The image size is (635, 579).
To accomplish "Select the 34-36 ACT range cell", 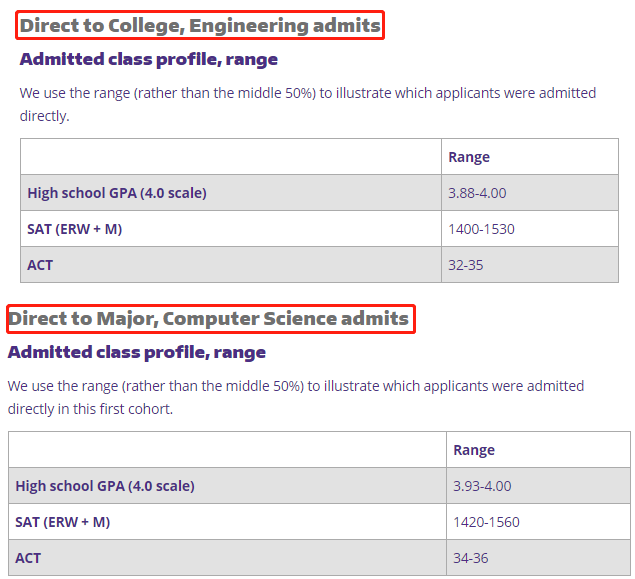I will coord(471,558).
